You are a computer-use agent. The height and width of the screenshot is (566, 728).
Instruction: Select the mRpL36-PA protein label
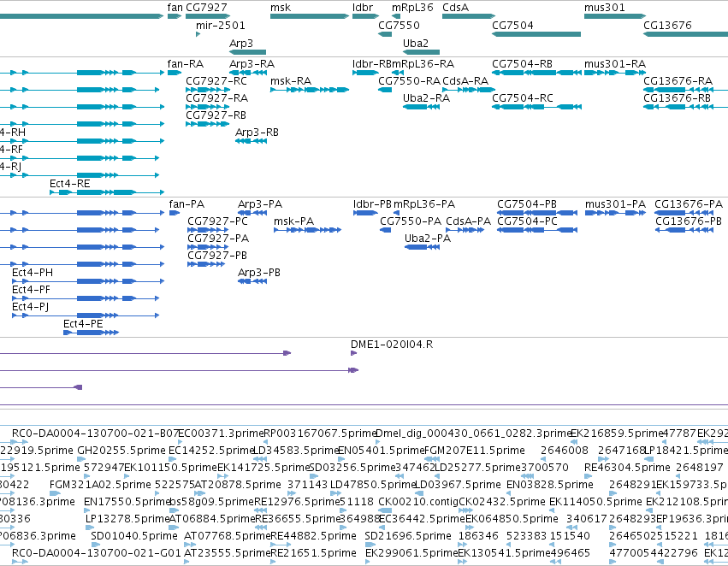[424, 204]
